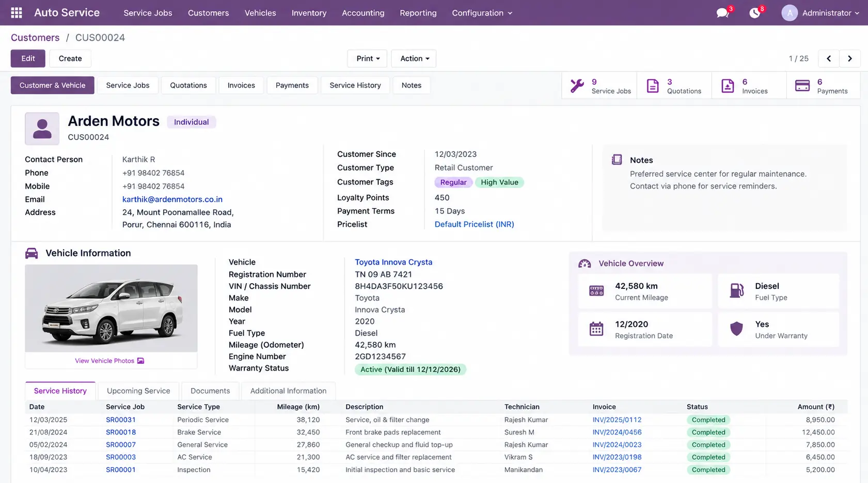The image size is (868, 483).
Task: Go to the previous customer record arrow
Action: pyautogui.click(x=829, y=58)
